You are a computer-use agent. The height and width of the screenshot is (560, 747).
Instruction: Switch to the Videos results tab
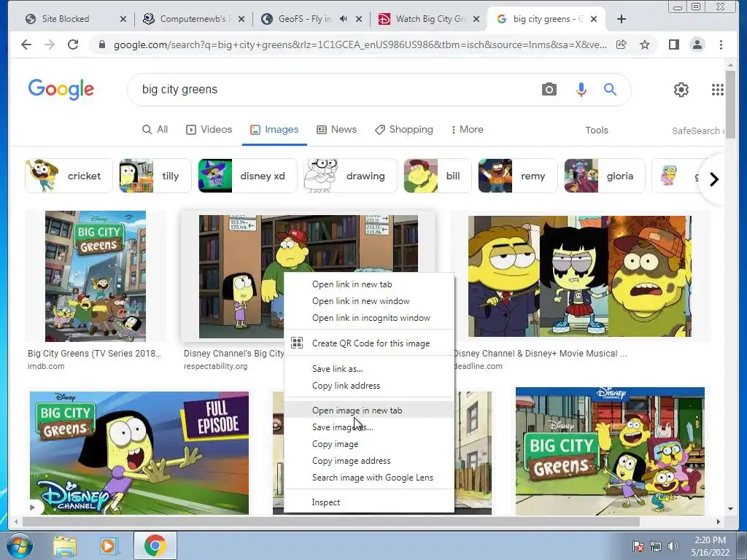tap(209, 130)
